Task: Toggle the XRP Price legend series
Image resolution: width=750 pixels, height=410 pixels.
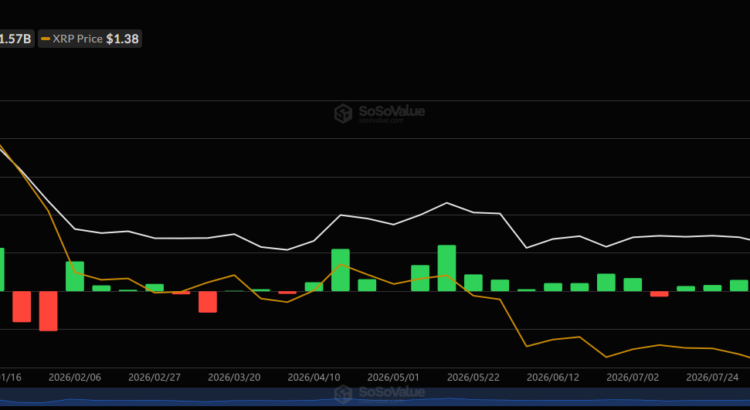Action: pos(90,39)
